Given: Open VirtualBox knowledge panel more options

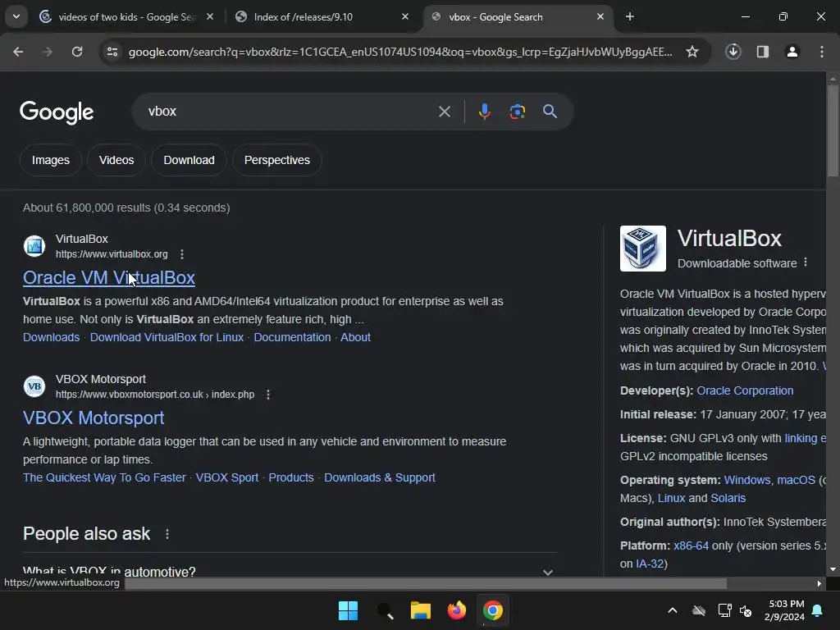Looking at the screenshot, I should 806,262.
